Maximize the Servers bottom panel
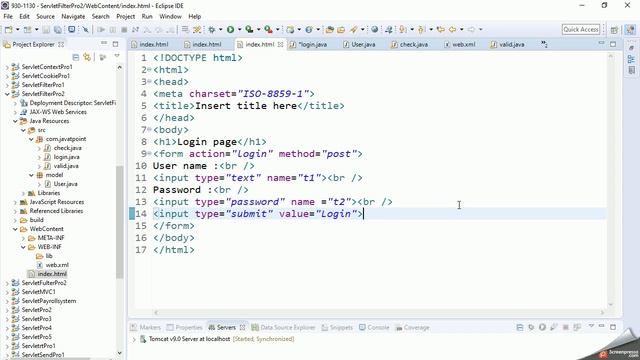The height and width of the screenshot is (360, 640). [x=613, y=327]
